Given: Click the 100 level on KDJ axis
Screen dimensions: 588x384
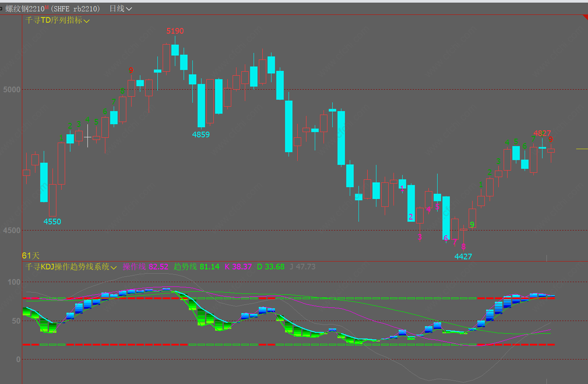Looking at the screenshot, I should pos(14,282).
